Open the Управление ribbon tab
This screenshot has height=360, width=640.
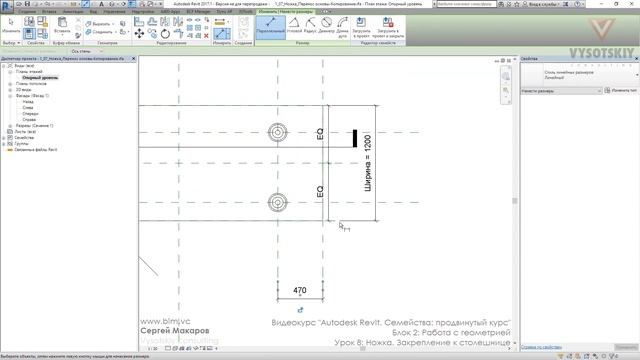pos(114,12)
